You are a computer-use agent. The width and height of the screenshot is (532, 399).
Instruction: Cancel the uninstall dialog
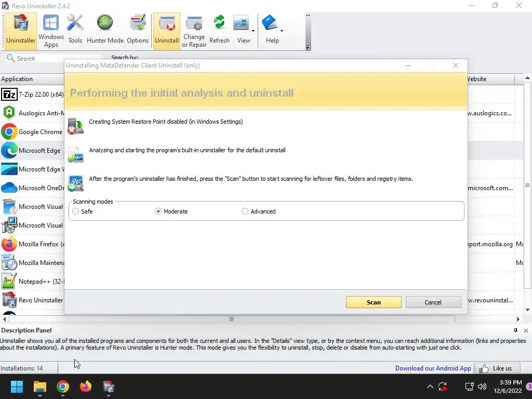[x=433, y=302]
